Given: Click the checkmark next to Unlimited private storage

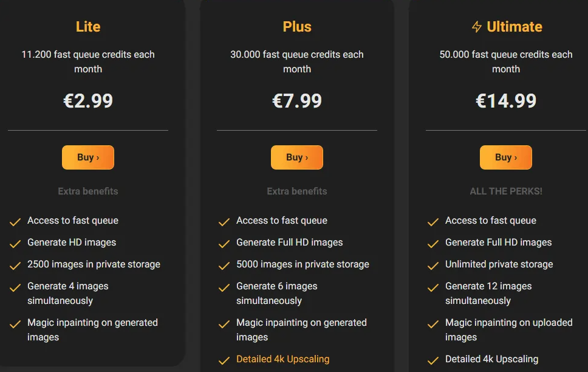Looking at the screenshot, I should click(433, 264).
